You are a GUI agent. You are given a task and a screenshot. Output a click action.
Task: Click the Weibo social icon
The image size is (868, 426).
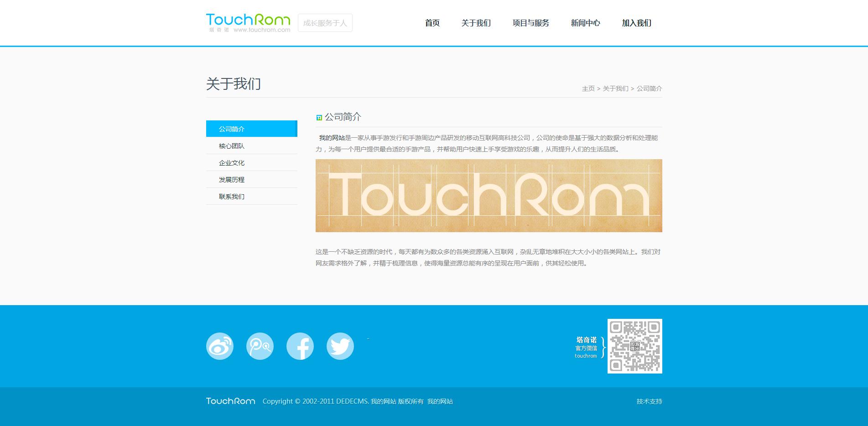click(x=220, y=346)
